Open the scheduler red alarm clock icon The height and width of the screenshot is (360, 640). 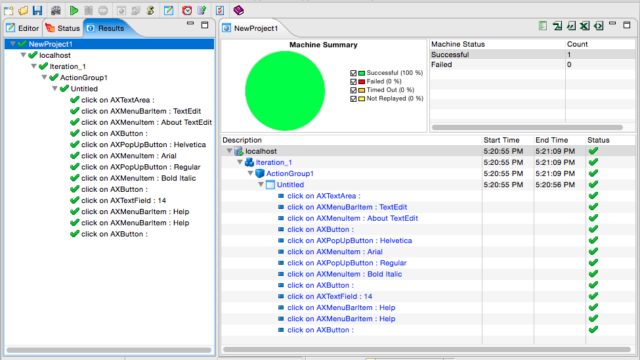[187, 11]
